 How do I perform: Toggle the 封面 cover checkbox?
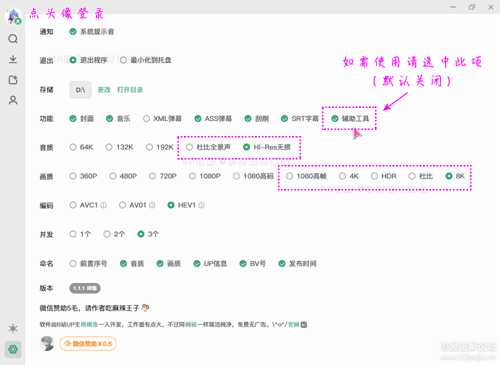coord(73,118)
